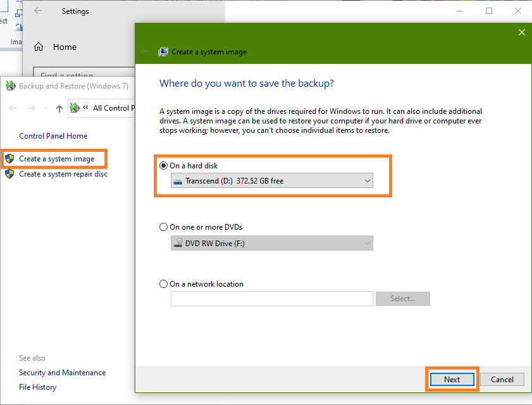Screen dimensions: 532x405
Task: Click 'Where do you want to save the backup?' heading
Action: 247,84
